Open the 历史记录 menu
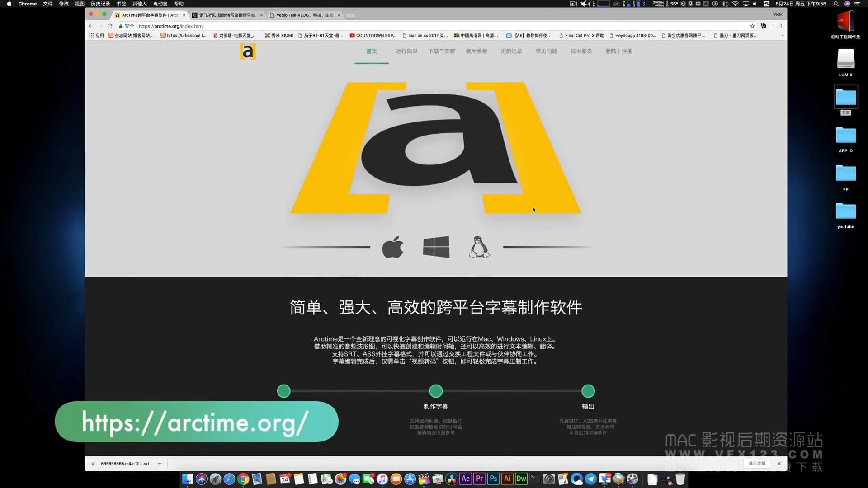The image size is (868, 488). [100, 4]
